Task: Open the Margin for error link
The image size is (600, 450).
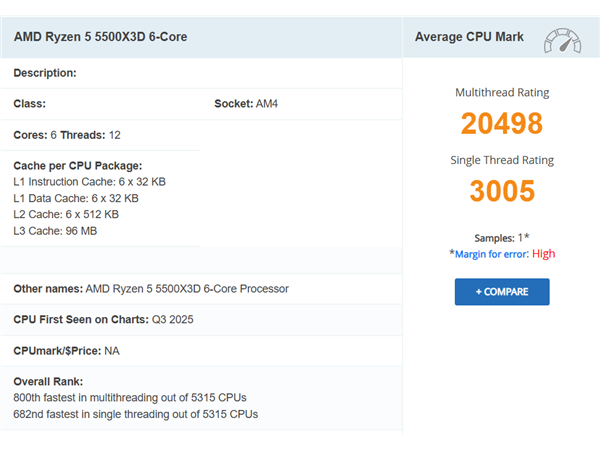Action: [x=491, y=254]
